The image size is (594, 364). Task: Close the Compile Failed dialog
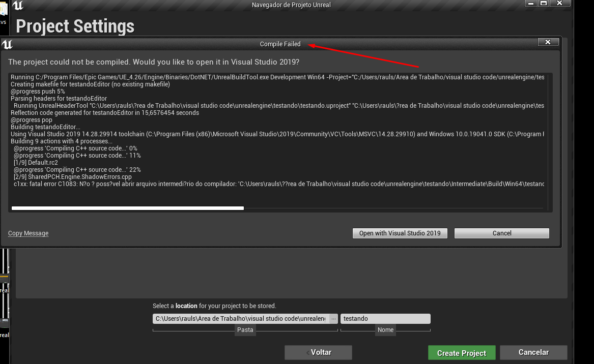548,42
